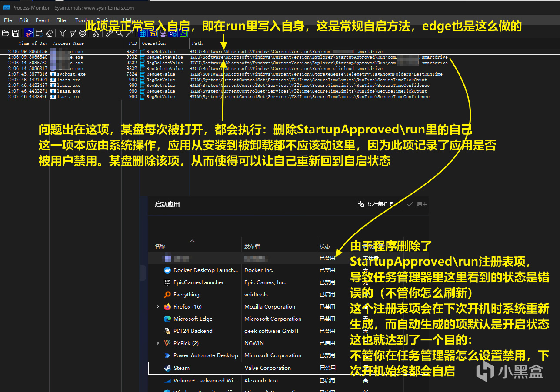
Task: Open the Filter menu
Action: coord(62,20)
